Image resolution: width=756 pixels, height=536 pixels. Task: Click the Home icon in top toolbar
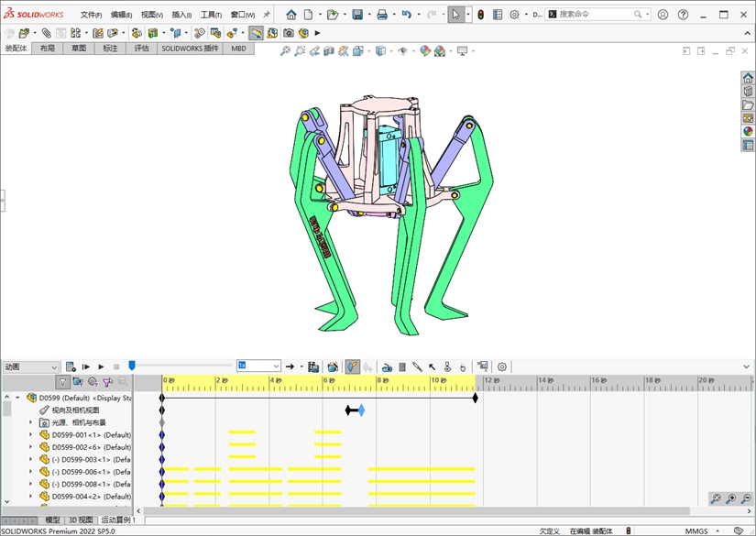291,15
